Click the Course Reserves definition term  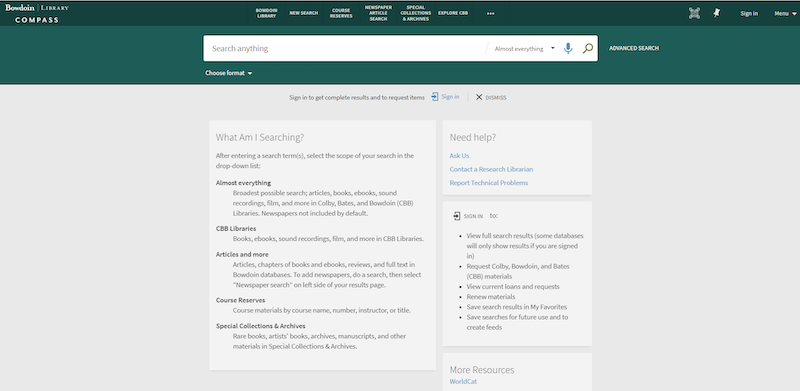240,300
